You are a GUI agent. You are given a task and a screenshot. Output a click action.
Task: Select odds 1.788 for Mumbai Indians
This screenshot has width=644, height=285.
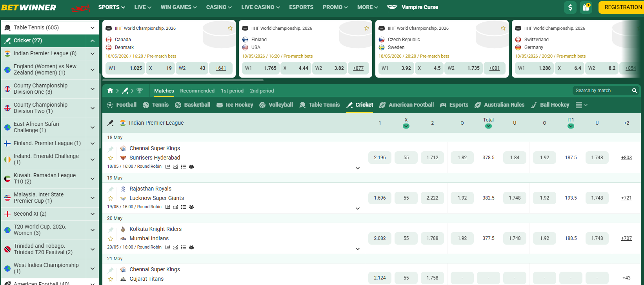click(x=432, y=238)
